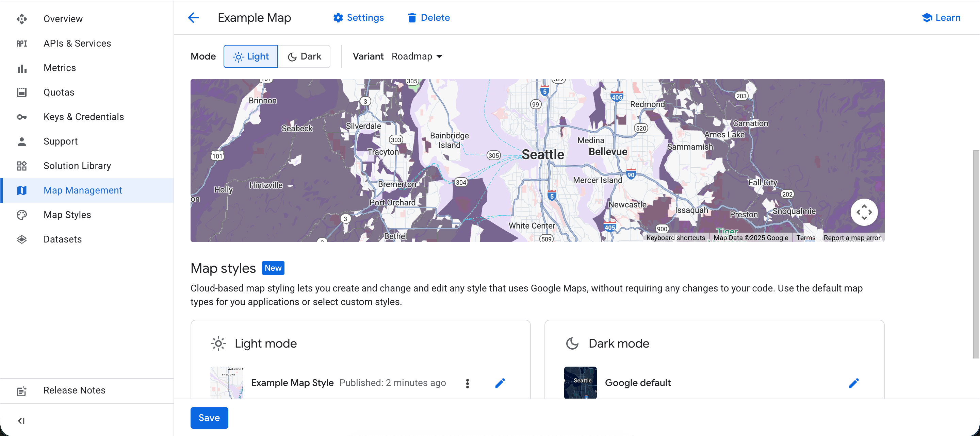Switch to Map Management section

pyautogui.click(x=83, y=190)
